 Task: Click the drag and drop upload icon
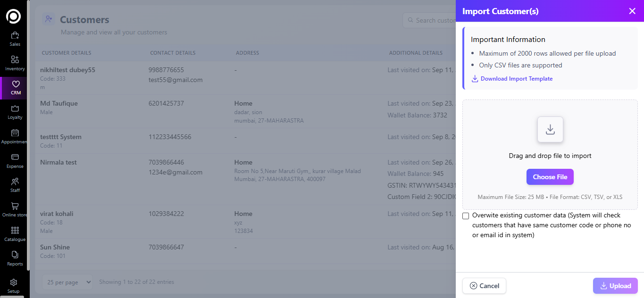[x=550, y=130]
